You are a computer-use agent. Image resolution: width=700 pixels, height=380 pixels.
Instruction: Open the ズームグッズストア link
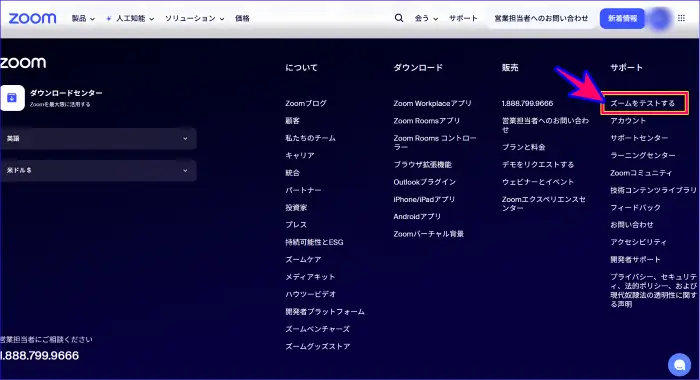tap(317, 347)
